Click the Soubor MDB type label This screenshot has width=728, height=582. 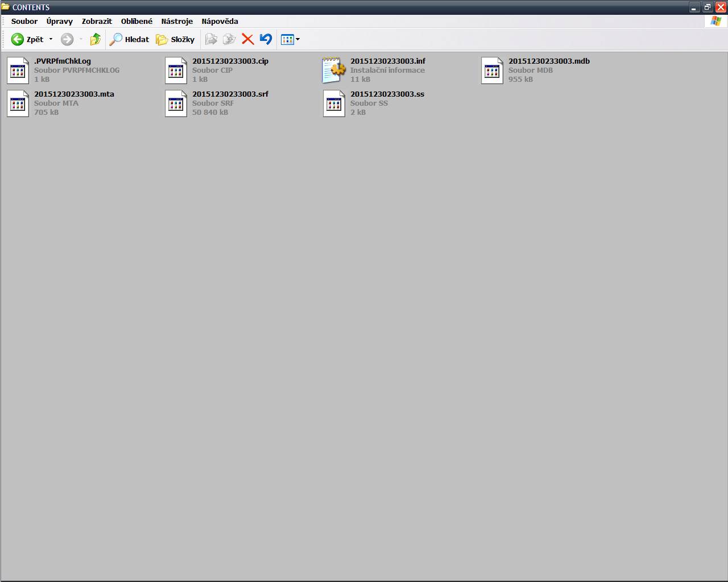[531, 70]
